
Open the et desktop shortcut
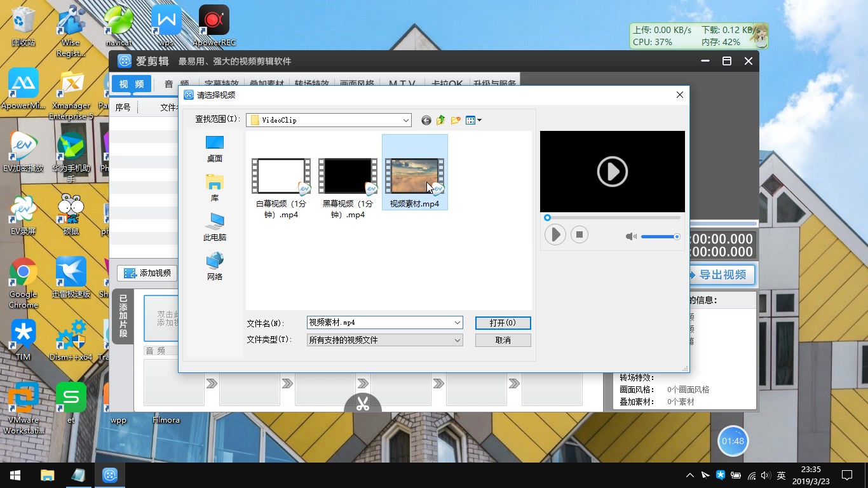click(71, 403)
